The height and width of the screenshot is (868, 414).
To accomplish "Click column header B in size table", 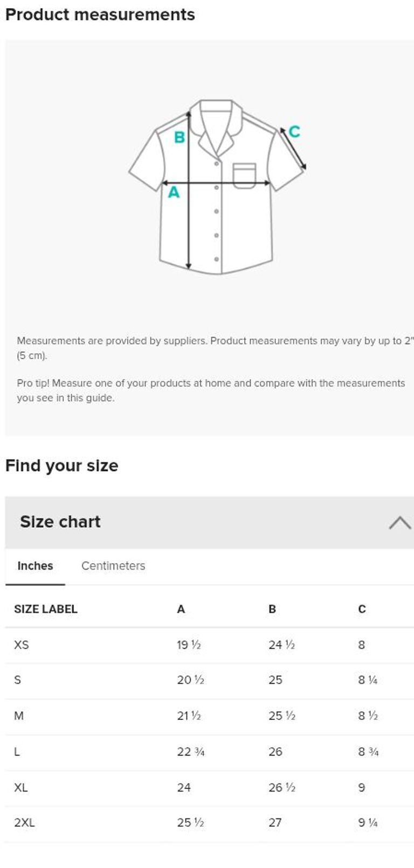I will pyautogui.click(x=272, y=609).
